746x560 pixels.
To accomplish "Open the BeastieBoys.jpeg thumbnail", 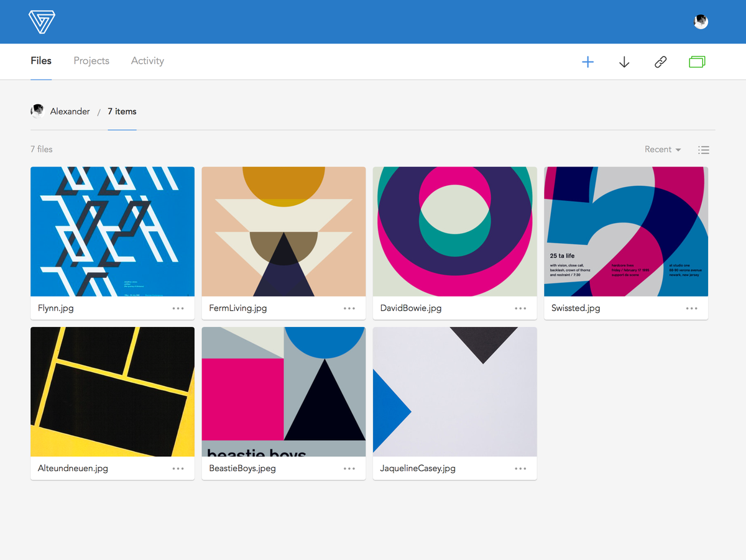I will click(283, 392).
